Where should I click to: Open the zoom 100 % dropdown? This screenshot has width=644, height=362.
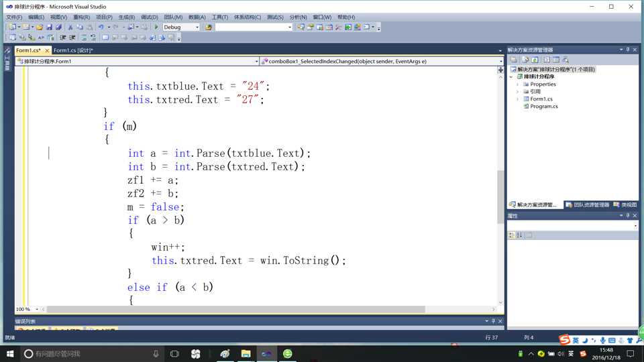37,309
